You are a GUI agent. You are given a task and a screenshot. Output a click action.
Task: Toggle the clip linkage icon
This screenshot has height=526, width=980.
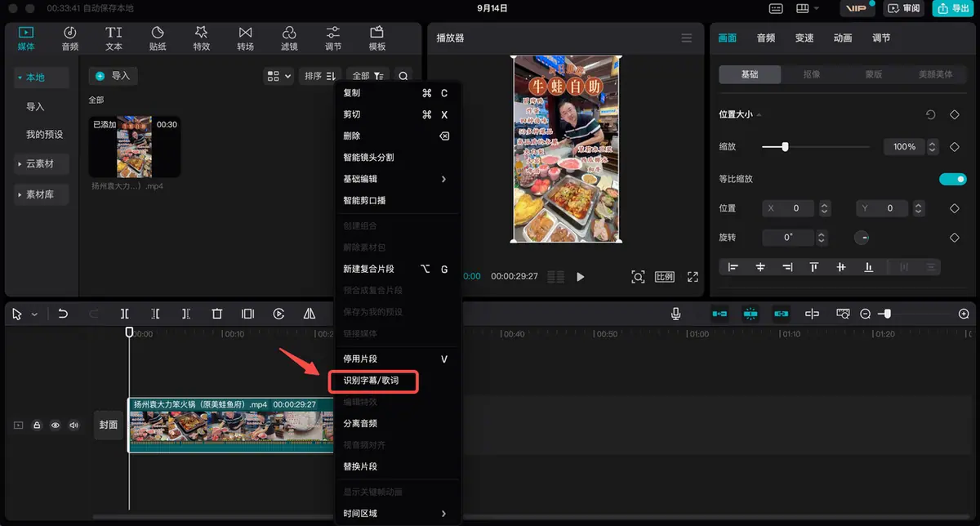pos(782,314)
